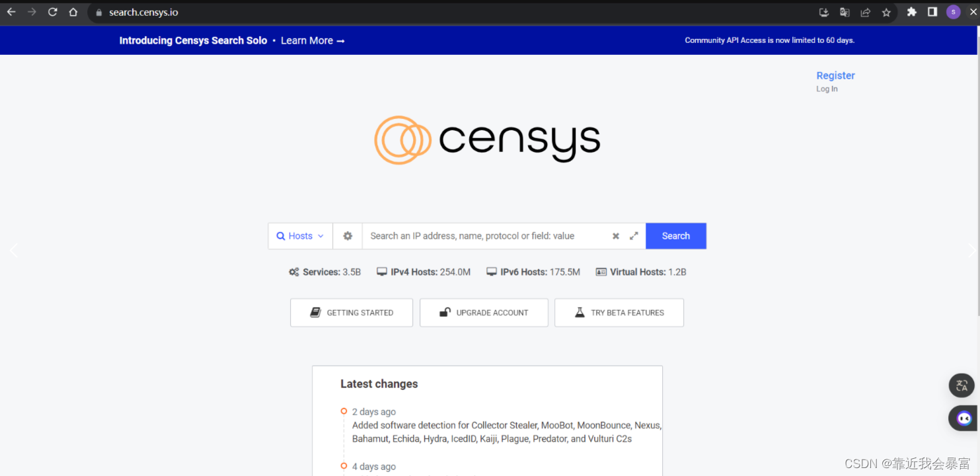The height and width of the screenshot is (476, 980).
Task: Open the translate page icon
Action: [x=845, y=12]
